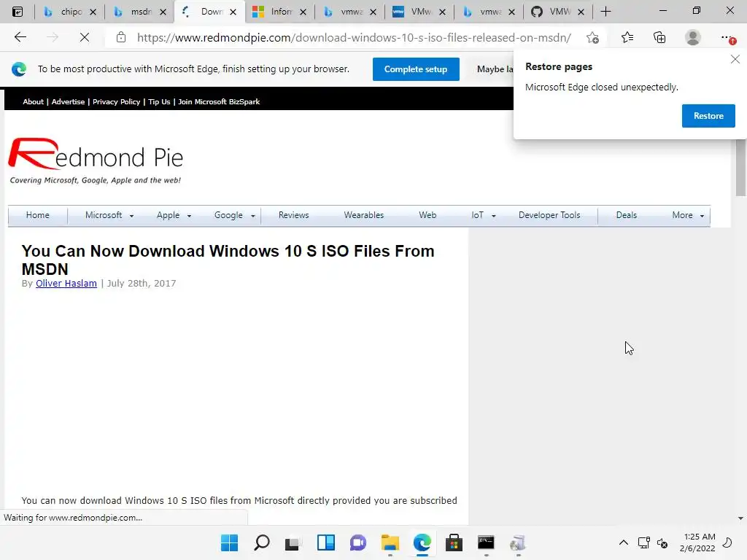The width and height of the screenshot is (747, 560).
Task: Open File Explorer from taskbar
Action: [390, 542]
